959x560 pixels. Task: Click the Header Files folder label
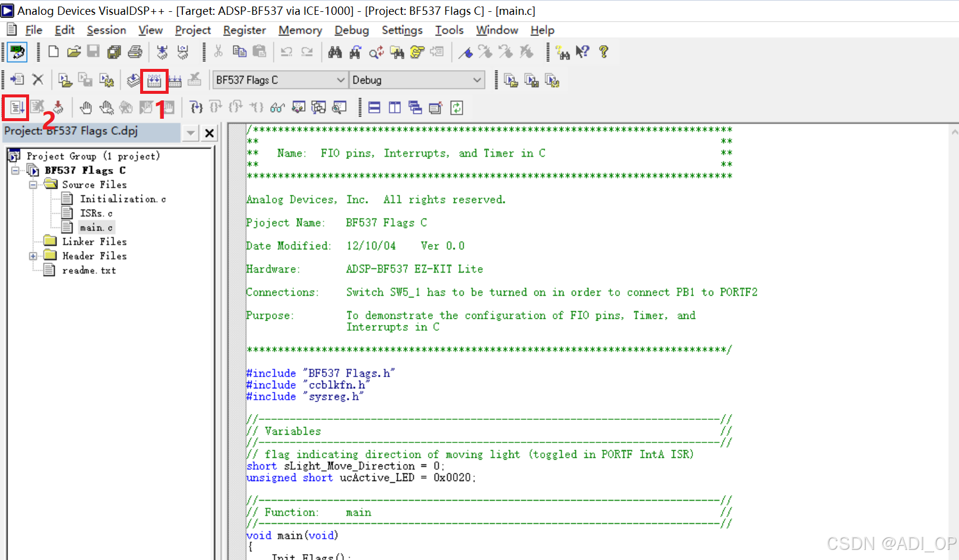(x=94, y=256)
